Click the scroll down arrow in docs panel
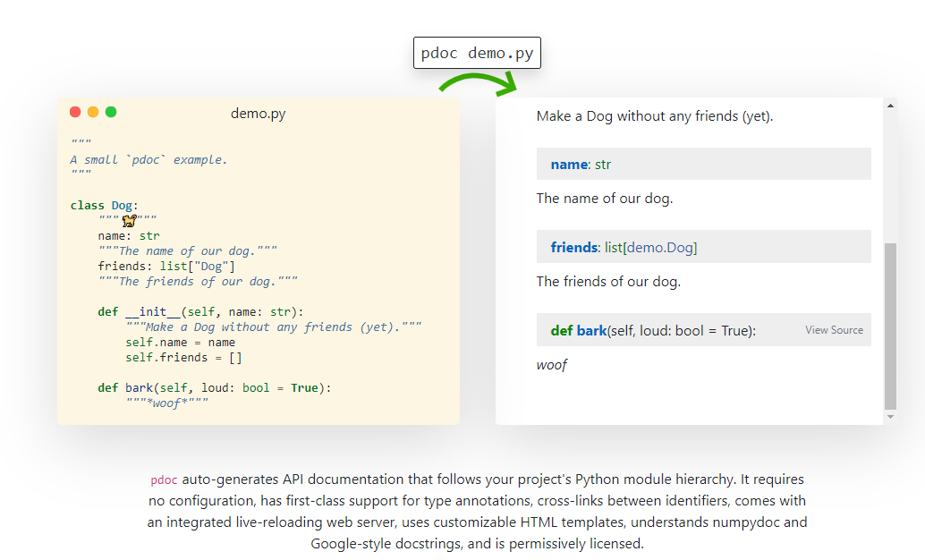This screenshot has height=560, width=925. tap(890, 417)
